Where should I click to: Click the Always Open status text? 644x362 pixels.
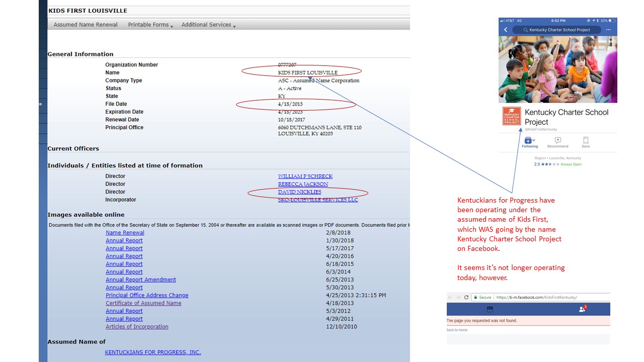click(x=571, y=164)
